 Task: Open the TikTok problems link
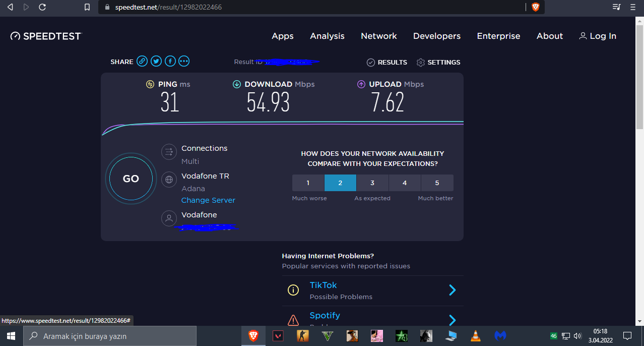click(323, 285)
